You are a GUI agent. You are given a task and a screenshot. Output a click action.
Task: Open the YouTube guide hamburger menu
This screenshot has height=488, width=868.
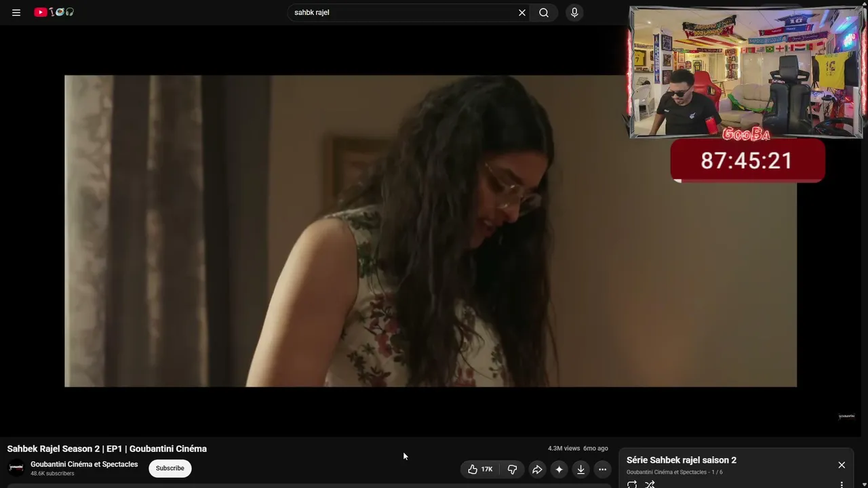coord(16,12)
